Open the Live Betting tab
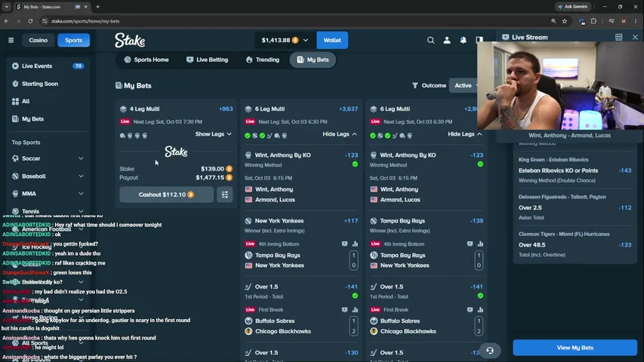The width and height of the screenshot is (644, 362). click(x=208, y=60)
